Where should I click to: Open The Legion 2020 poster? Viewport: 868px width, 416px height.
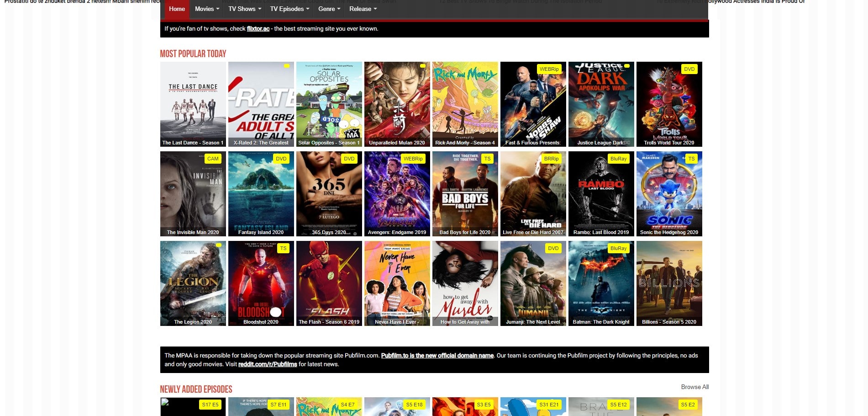tap(193, 283)
